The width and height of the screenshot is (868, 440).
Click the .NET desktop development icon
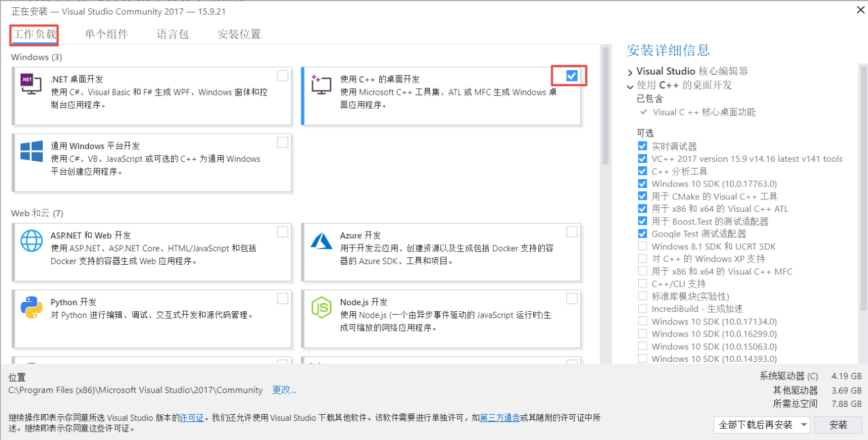coord(31,85)
